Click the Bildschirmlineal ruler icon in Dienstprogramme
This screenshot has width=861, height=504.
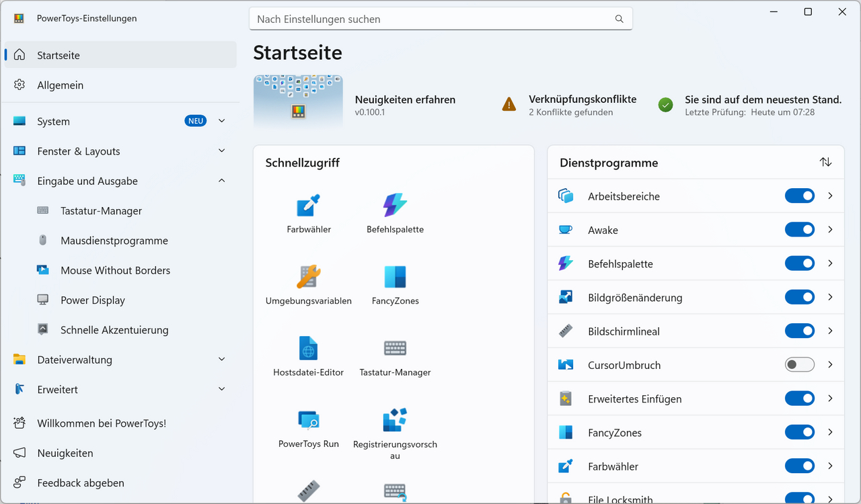point(566,331)
